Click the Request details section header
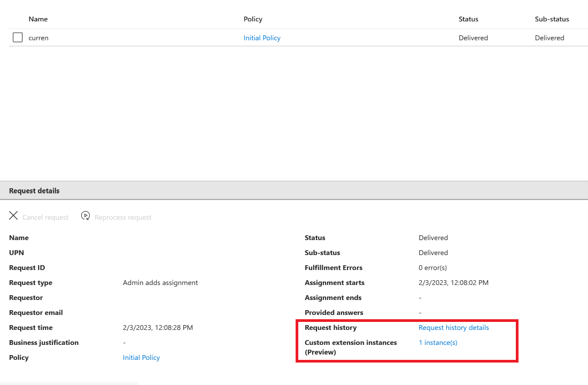 (34, 191)
